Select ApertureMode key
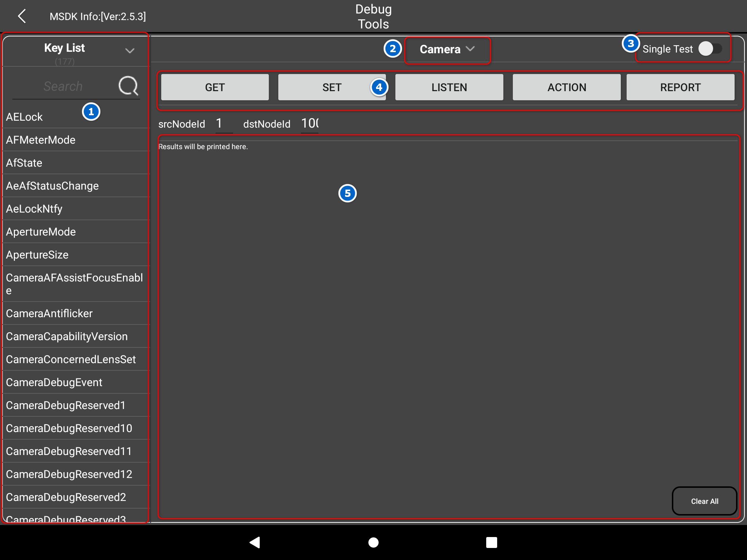 pyautogui.click(x=76, y=232)
